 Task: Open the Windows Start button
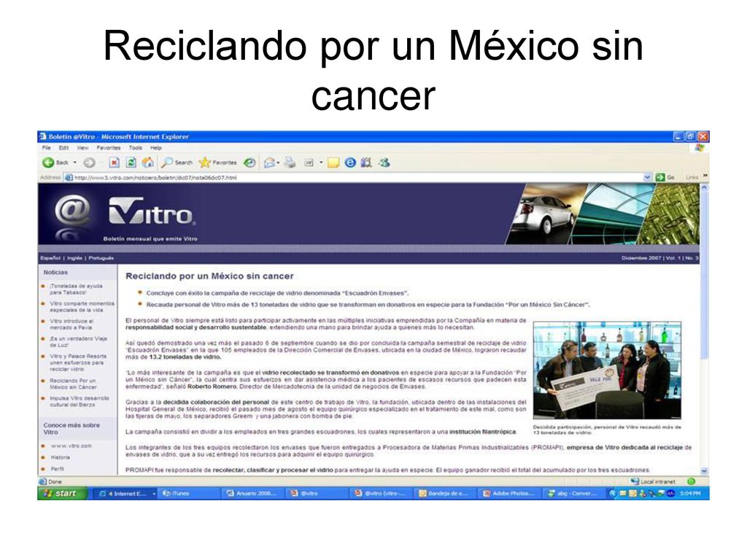tap(63, 494)
